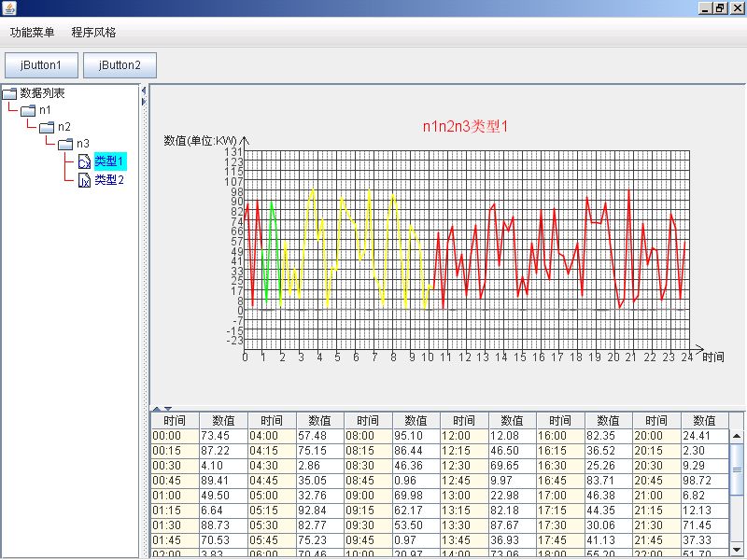Select the cell with value 0.96
This screenshot has width=747, height=560.
pyautogui.click(x=416, y=481)
